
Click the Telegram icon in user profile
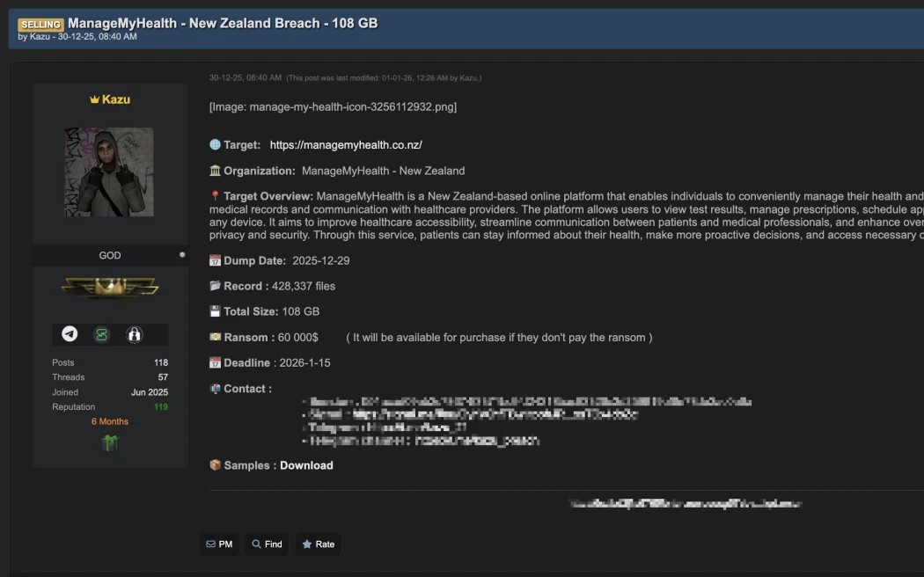[70, 334]
